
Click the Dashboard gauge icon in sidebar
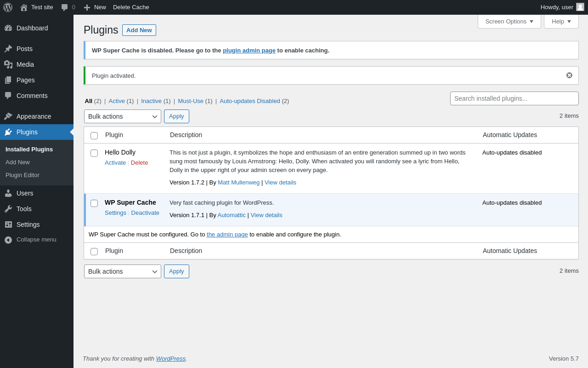[x=8, y=28]
